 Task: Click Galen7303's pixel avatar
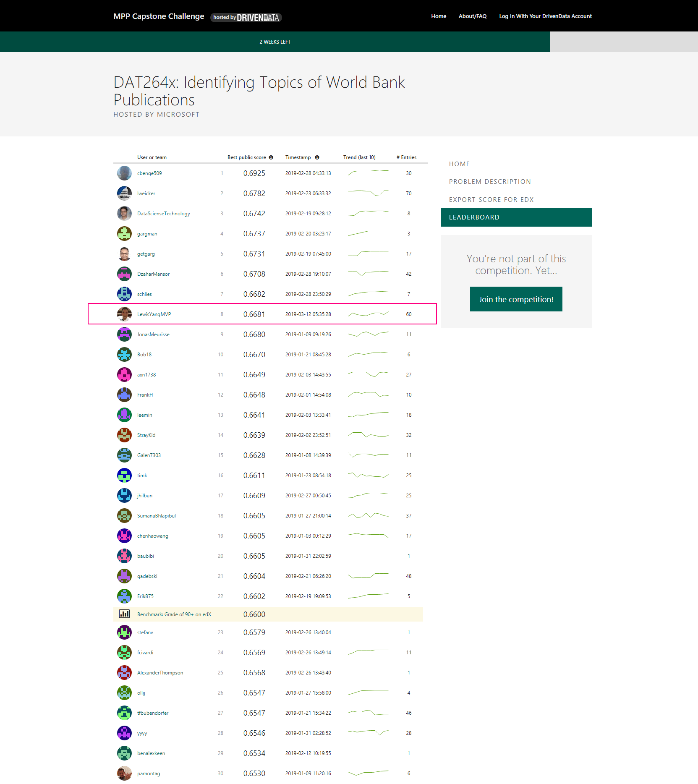[x=124, y=455]
